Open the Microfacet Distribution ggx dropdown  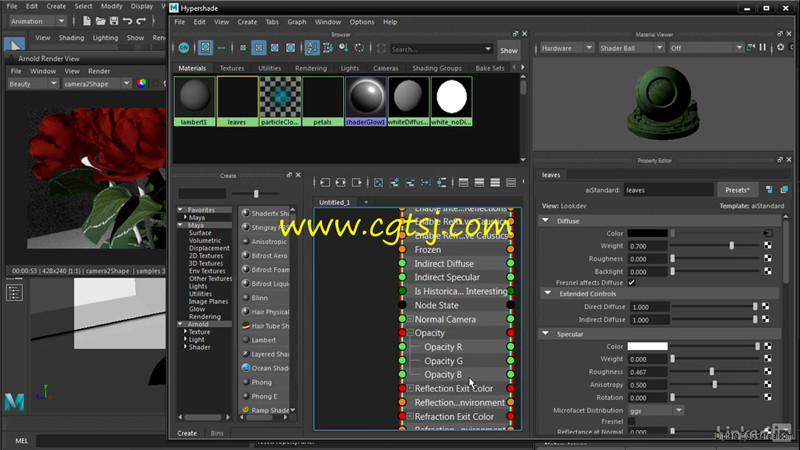pyautogui.click(x=656, y=410)
